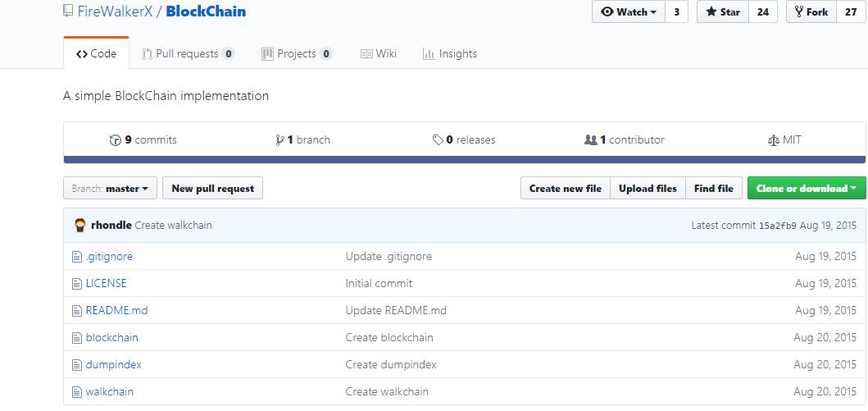Open the FireWalkerX owner profile link
The width and height of the screenshot is (868, 411).
[x=115, y=11]
